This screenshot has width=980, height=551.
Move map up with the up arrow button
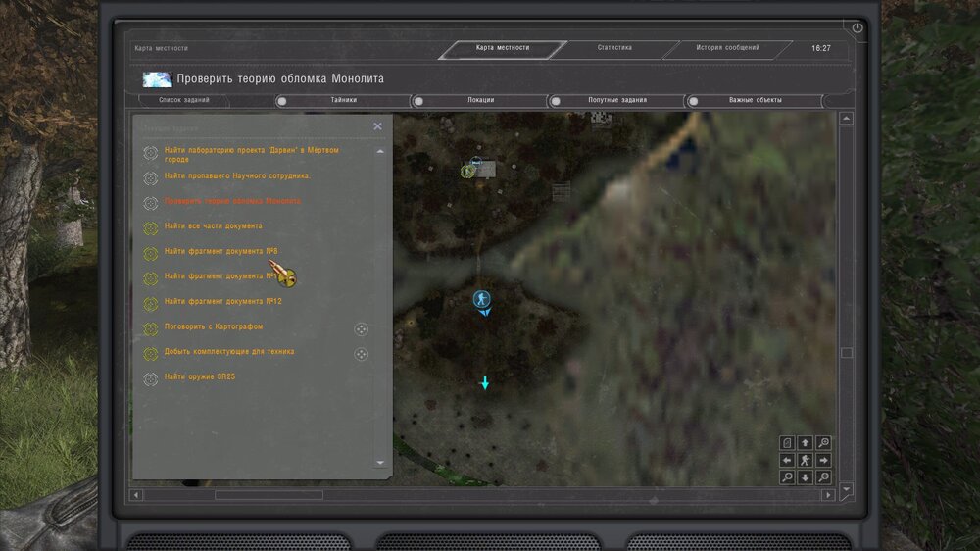(x=805, y=443)
